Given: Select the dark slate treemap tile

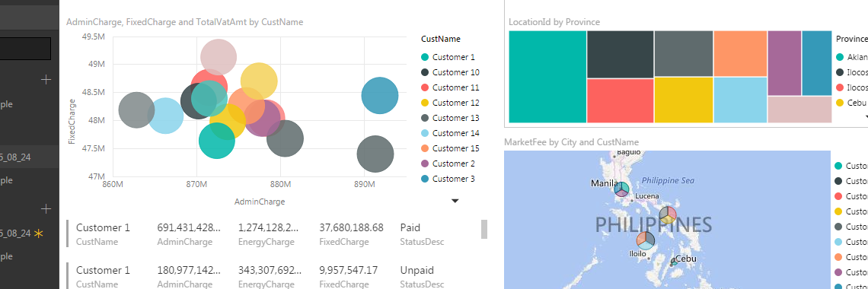Looking at the screenshot, I should click(x=620, y=54).
